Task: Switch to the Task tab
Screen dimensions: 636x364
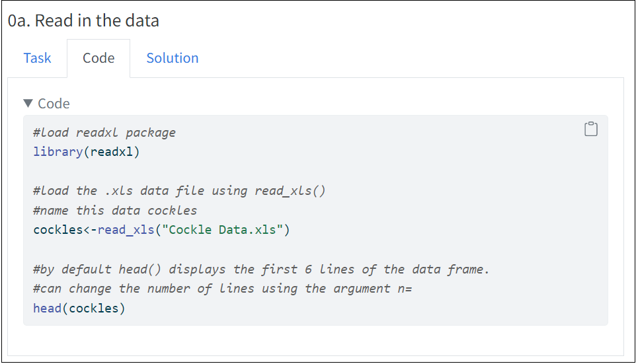Action: (37, 58)
